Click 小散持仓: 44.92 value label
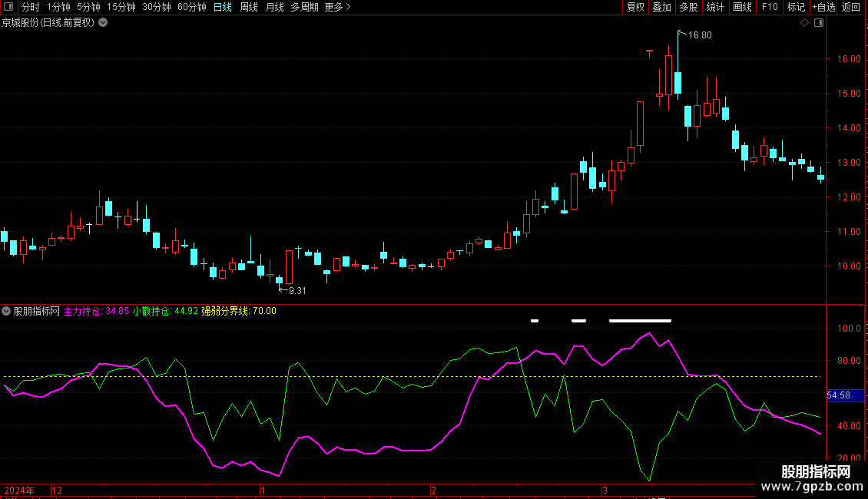The height and width of the screenshot is (499, 868). coord(165,311)
